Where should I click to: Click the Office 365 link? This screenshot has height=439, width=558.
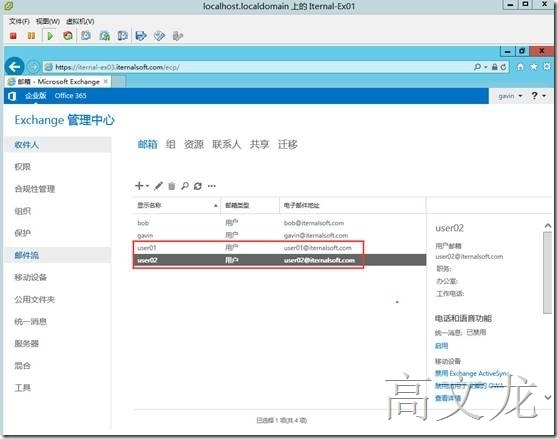[x=70, y=96]
